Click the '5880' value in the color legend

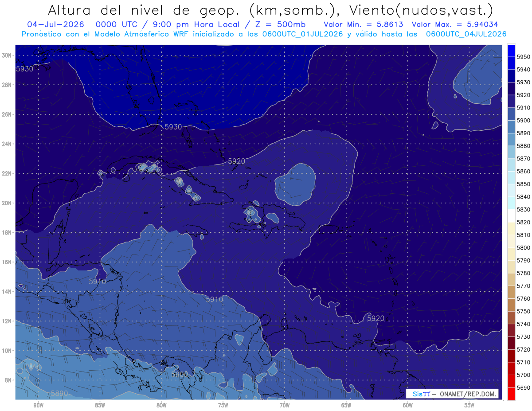tap(524, 146)
